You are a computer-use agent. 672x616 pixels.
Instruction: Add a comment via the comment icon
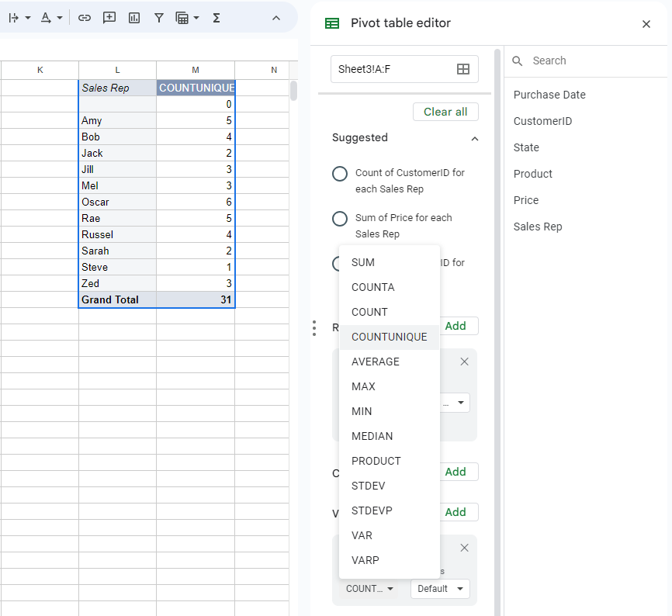109,17
